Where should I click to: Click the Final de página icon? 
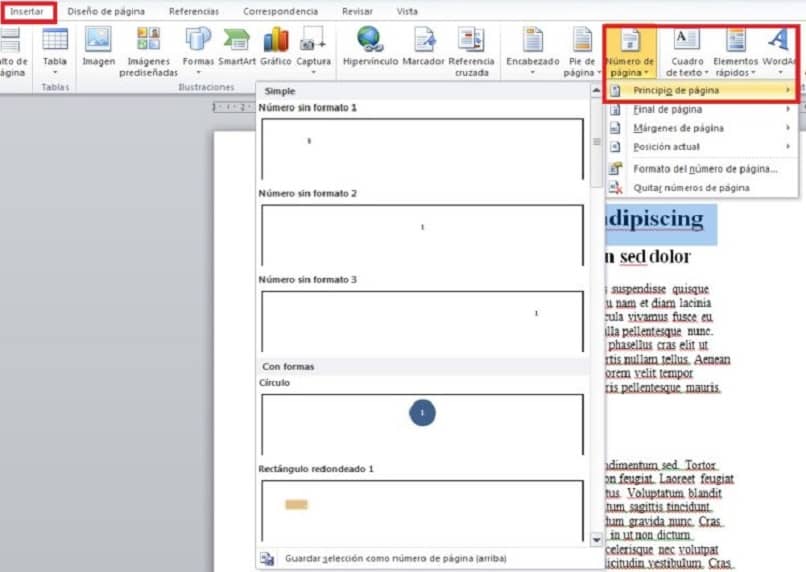point(615,109)
